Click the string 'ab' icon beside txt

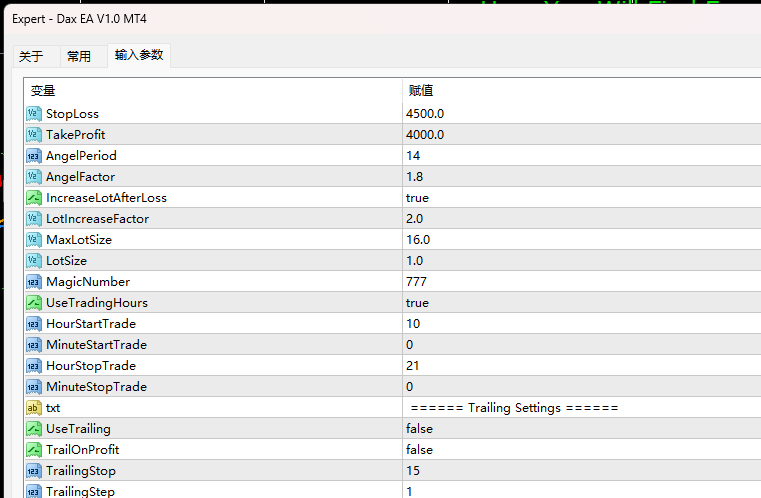click(x=34, y=408)
